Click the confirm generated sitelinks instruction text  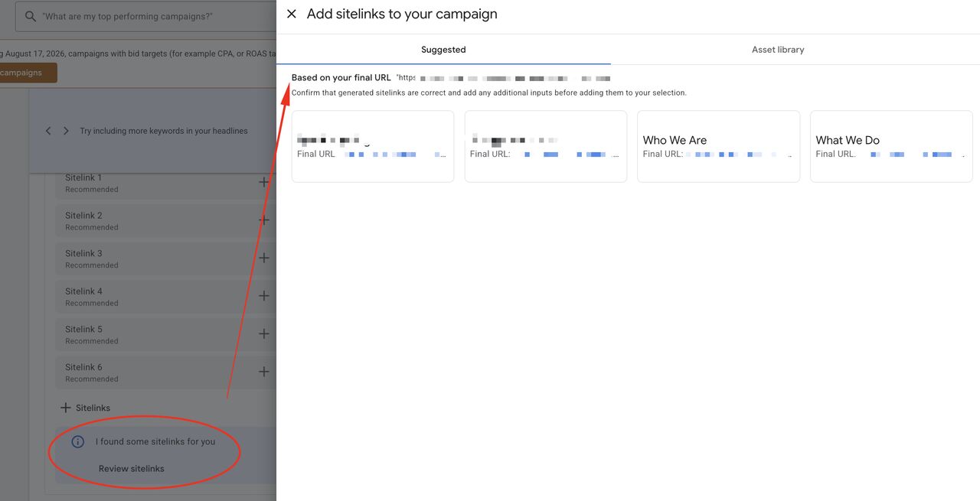tap(489, 93)
